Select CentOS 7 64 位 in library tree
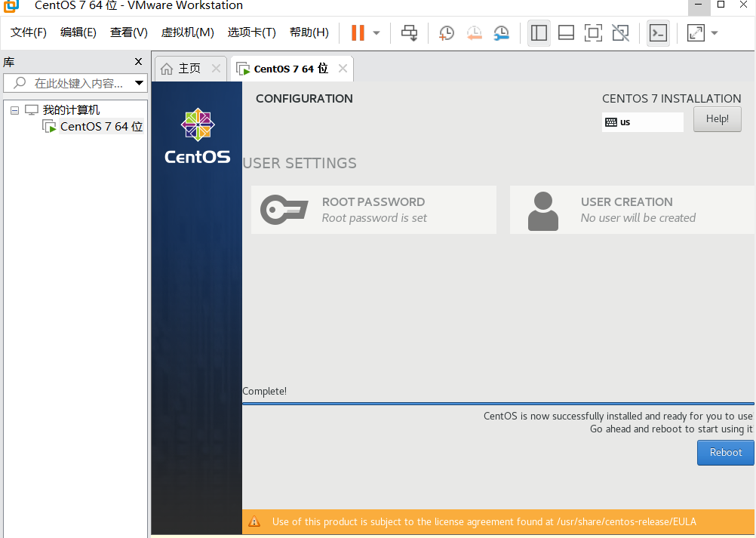 [x=101, y=126]
